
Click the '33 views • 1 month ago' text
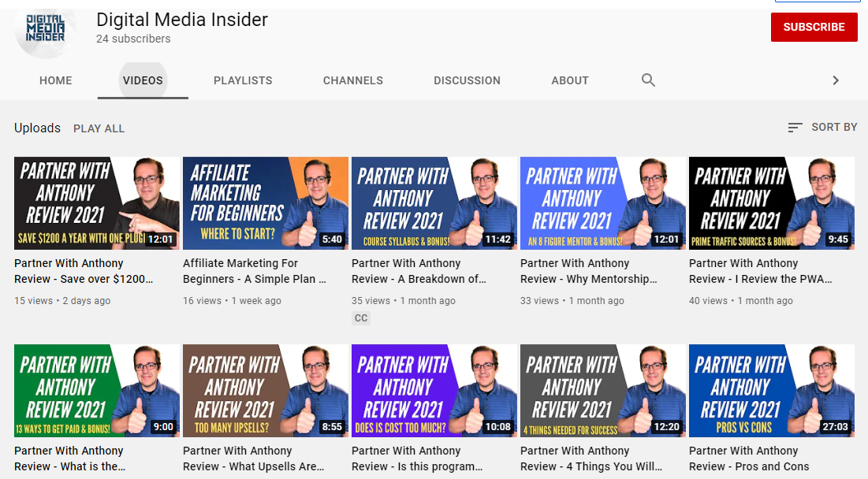click(x=572, y=301)
